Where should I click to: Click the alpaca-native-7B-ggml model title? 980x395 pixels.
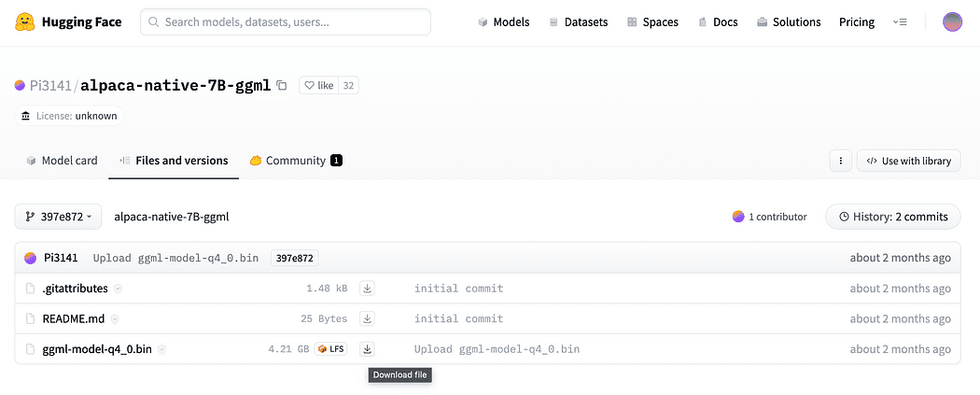(175, 85)
